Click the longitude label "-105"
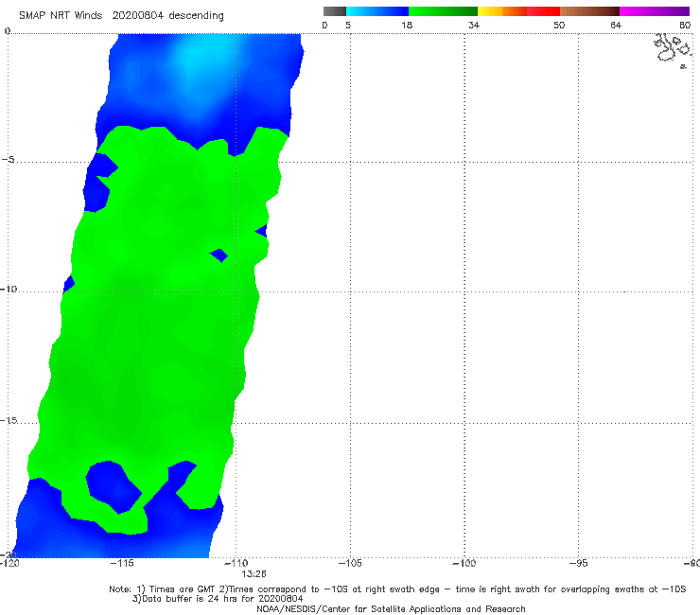Image resolution: width=700 pixels, height=615 pixels. coord(350,563)
